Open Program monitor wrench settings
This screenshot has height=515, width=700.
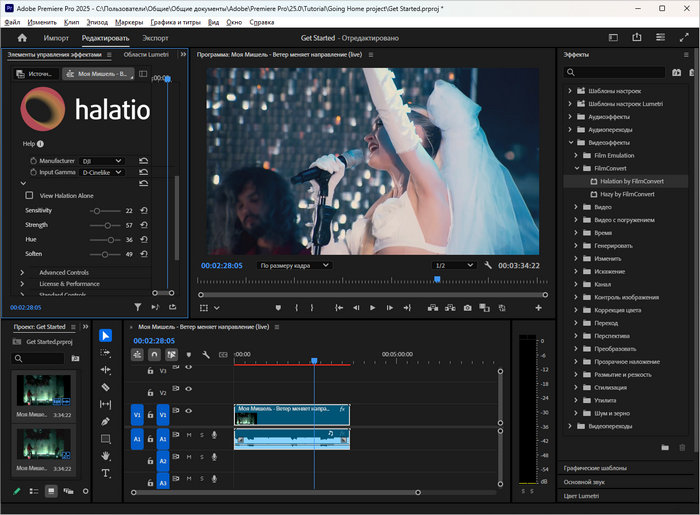pyautogui.click(x=488, y=265)
